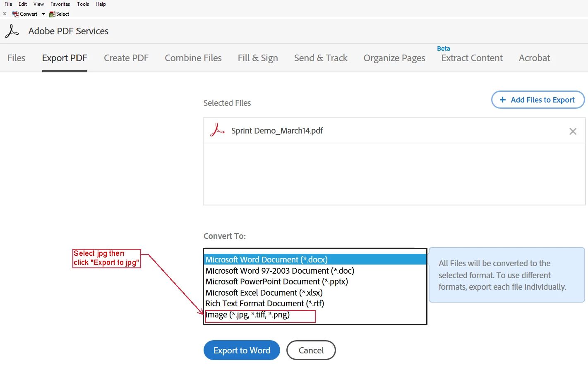Open the File menu
Screen dimensions: 588x384
tap(8, 4)
